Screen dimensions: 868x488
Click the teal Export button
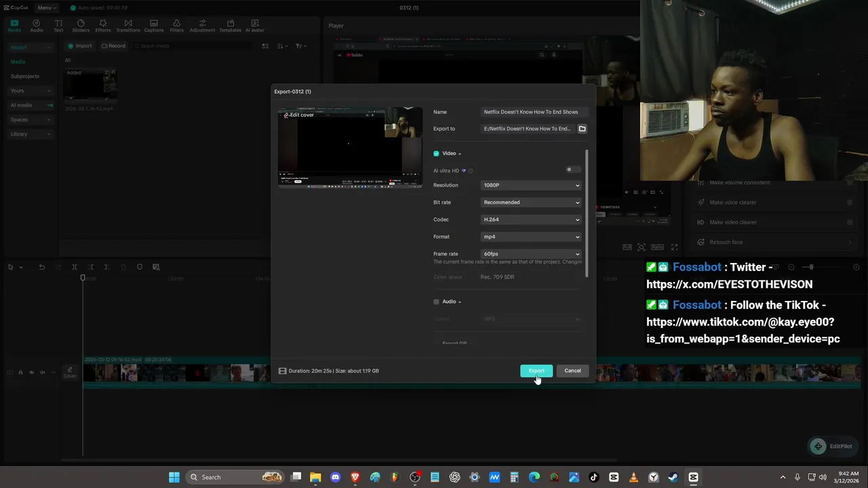[536, 371]
